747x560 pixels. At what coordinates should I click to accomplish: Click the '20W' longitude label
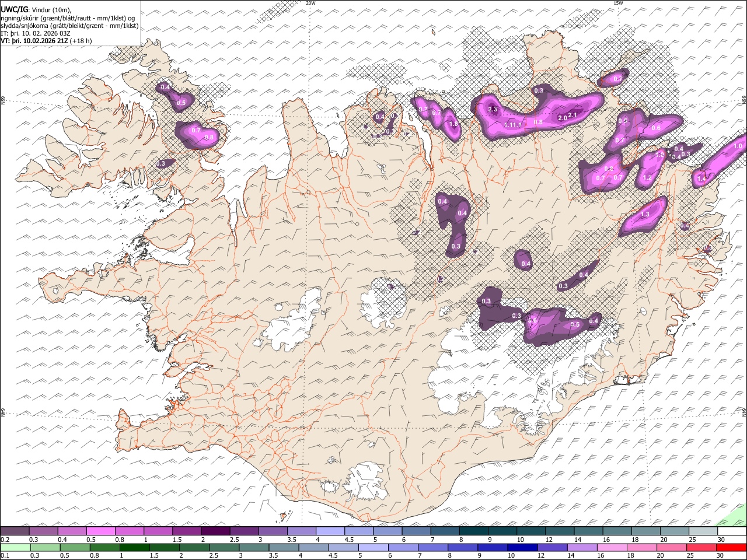310,3
